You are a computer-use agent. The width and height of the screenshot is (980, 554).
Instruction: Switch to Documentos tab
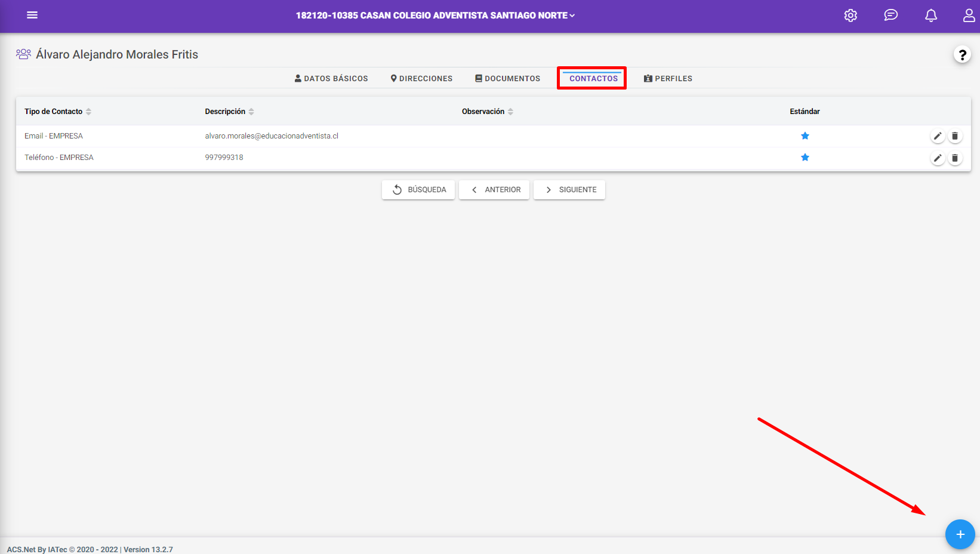[x=507, y=78]
